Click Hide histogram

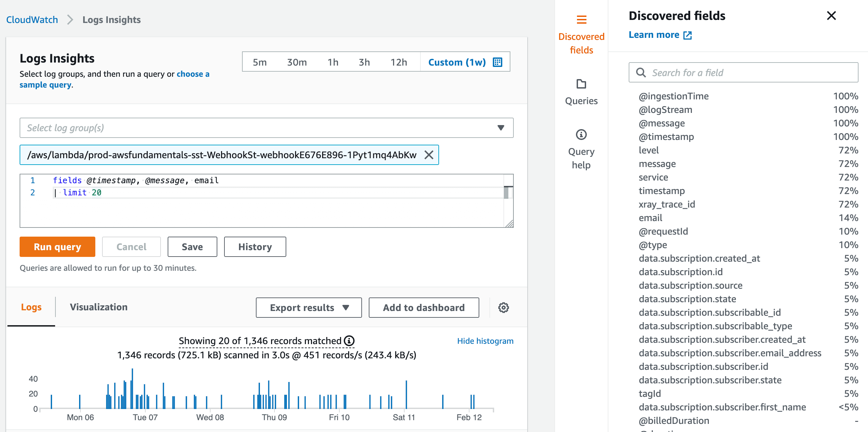point(485,341)
